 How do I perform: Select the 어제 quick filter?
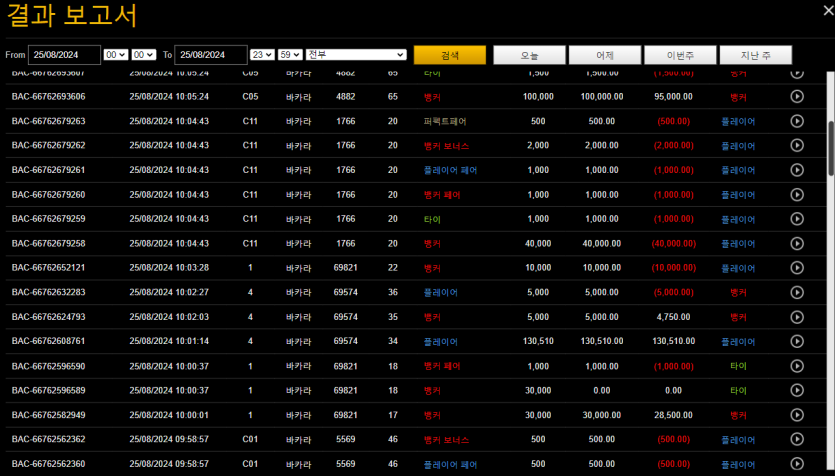click(x=604, y=55)
